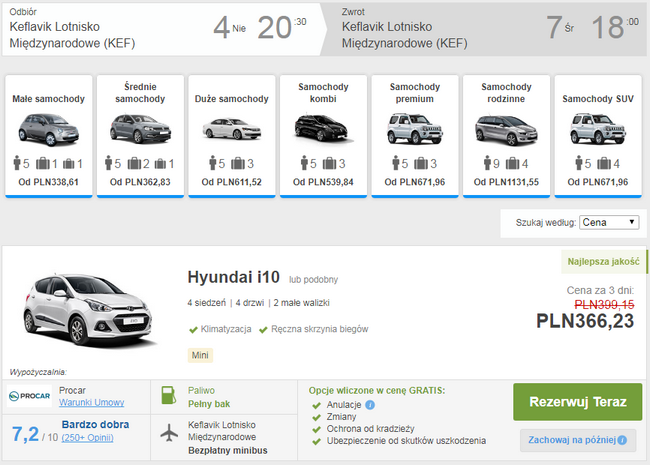Open the Warunki Umowy link
This screenshot has width=650, height=465.
click(92, 402)
